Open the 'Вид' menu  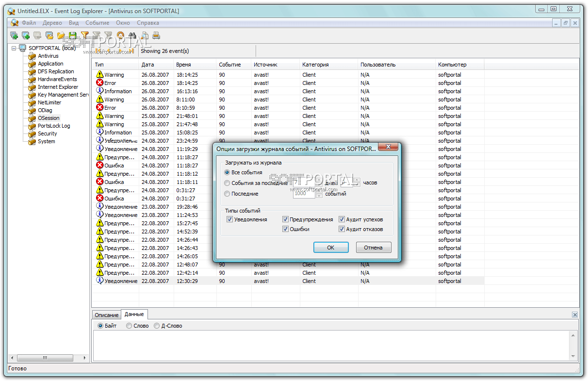[74, 23]
